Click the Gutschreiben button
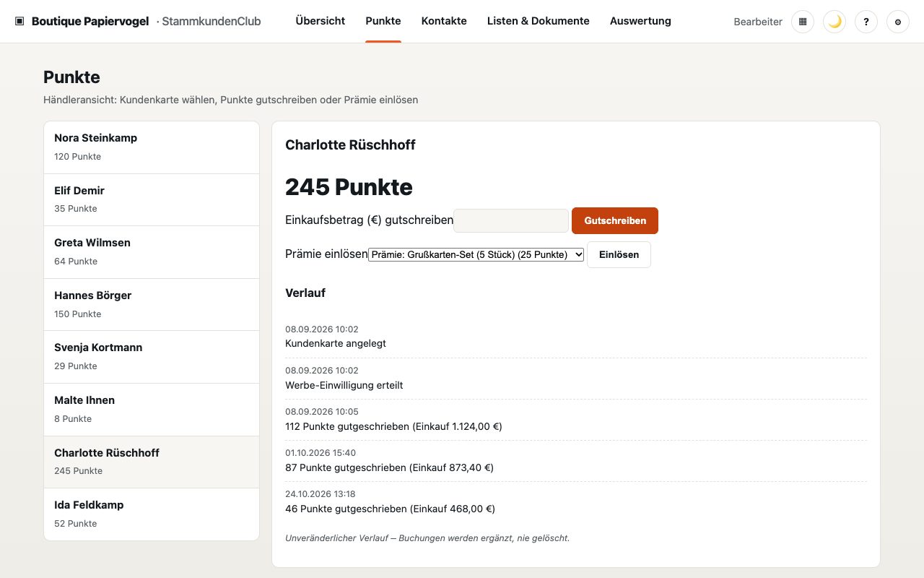The image size is (924, 578). tap(615, 220)
